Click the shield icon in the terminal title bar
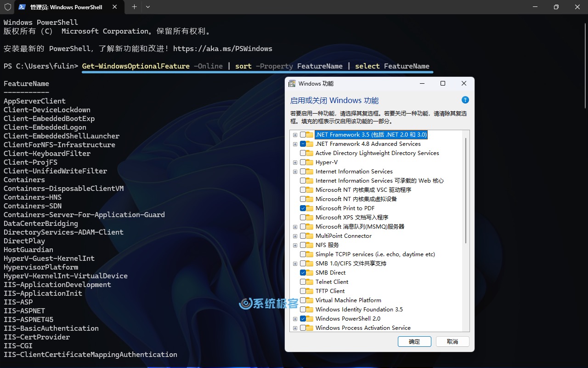This screenshot has height=368, width=588. 7,7
